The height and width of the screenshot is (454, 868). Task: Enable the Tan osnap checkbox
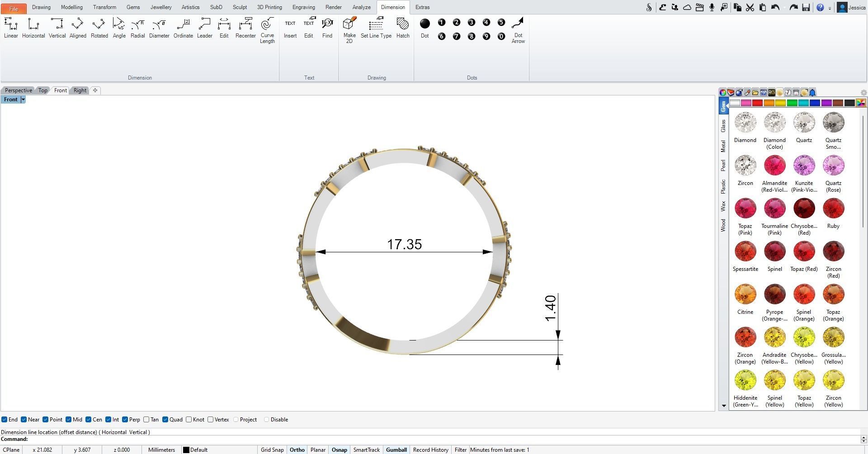tap(146, 420)
